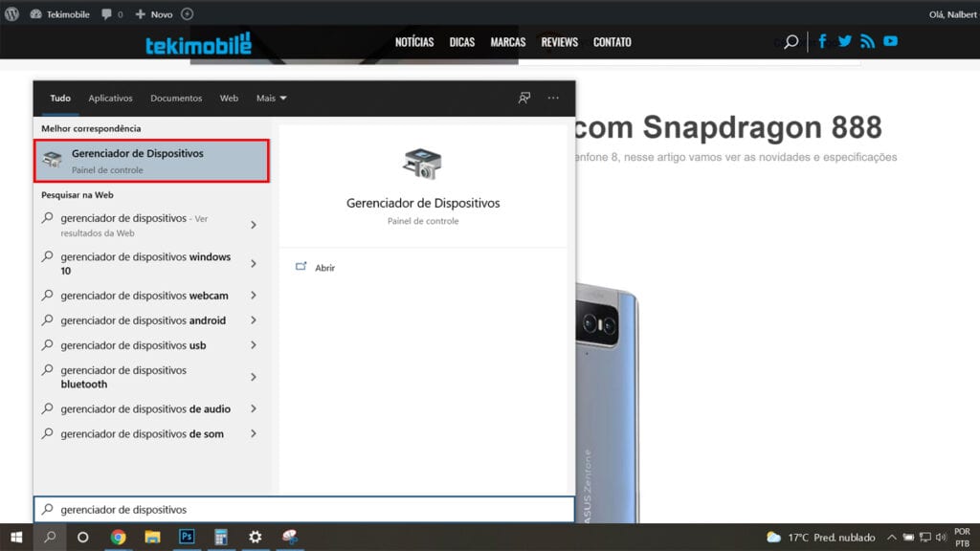Open Cortana circle icon on taskbar
The width and height of the screenshot is (980, 551).
coord(82,538)
